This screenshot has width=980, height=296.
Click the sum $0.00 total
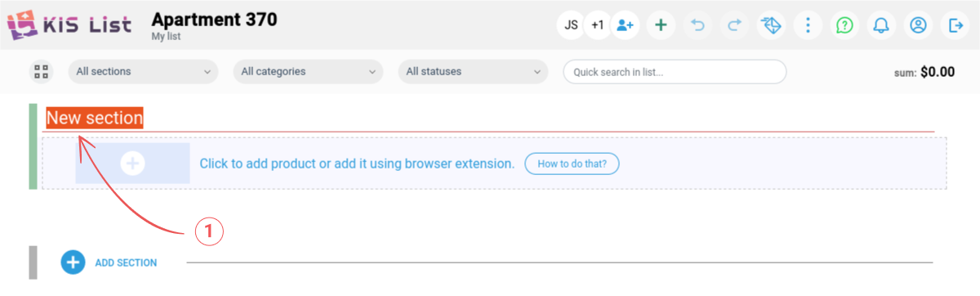coord(924,72)
